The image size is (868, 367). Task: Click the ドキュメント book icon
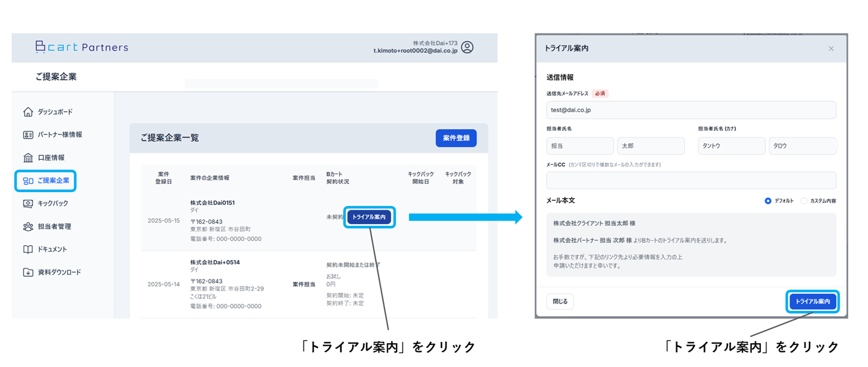28,249
